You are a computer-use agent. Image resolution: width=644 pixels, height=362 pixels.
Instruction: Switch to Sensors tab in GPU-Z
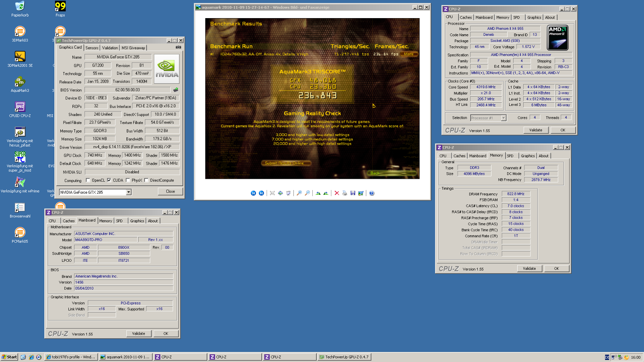pyautogui.click(x=92, y=48)
